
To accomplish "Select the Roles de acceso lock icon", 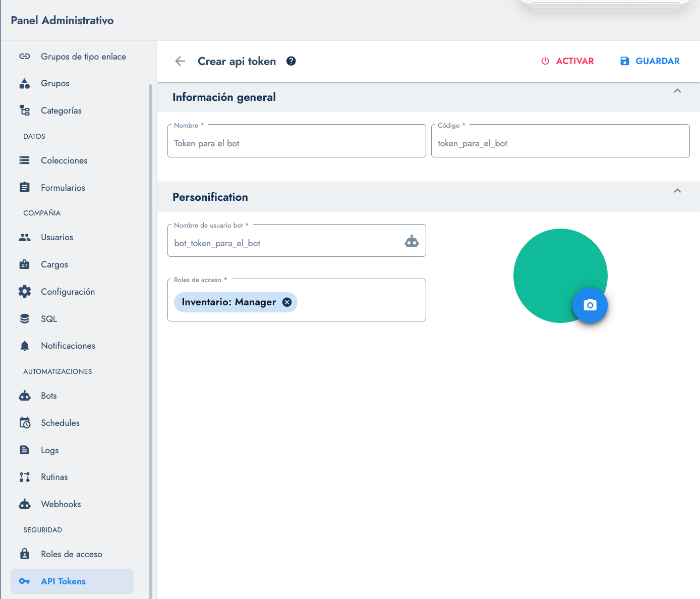I will point(25,554).
